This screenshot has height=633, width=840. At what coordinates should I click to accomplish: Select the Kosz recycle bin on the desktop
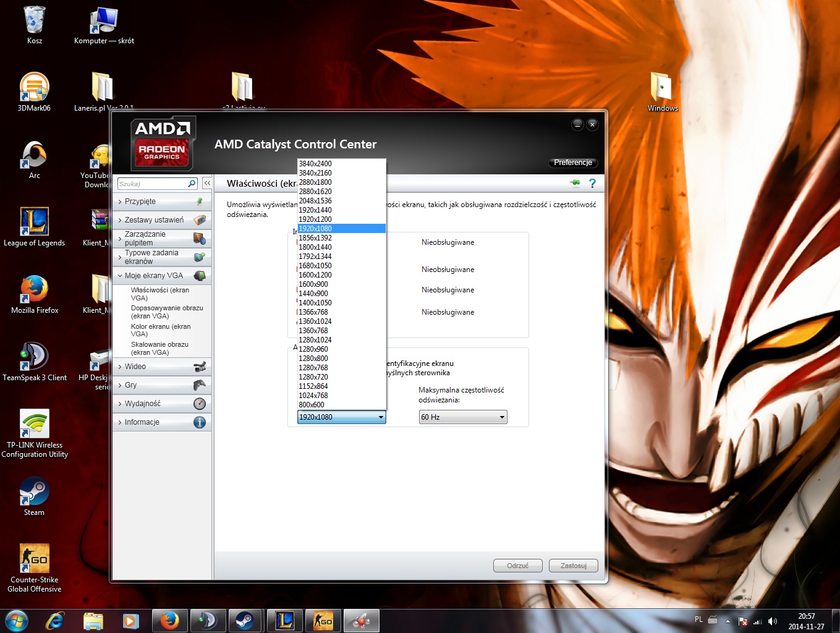(x=35, y=25)
